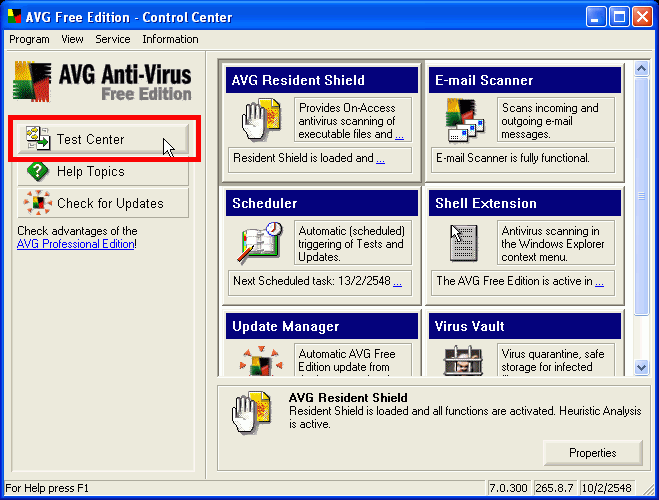659x500 pixels.
Task: Click the AVG Anti-Virus logo
Action: [103, 82]
